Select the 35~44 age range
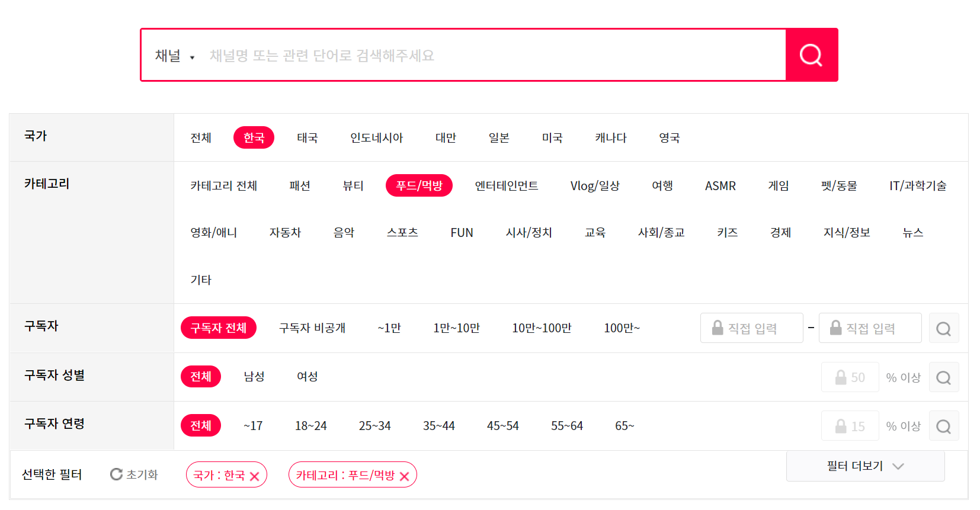 439,425
